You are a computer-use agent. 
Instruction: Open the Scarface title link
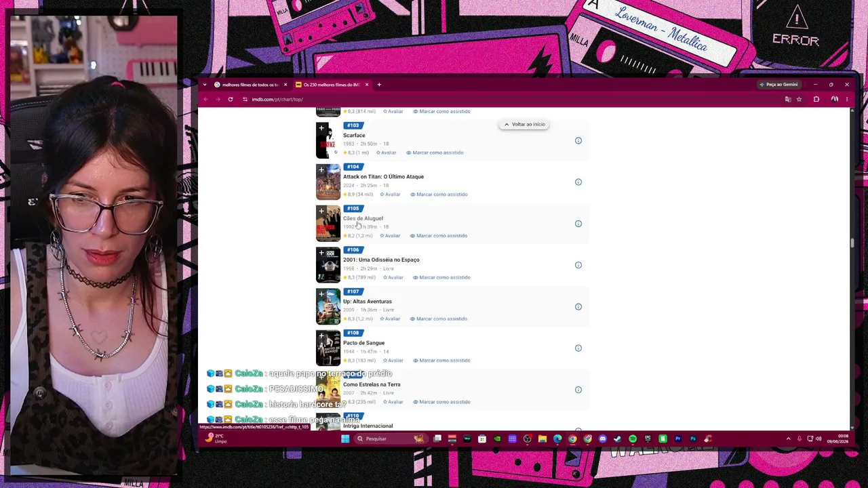[354, 136]
